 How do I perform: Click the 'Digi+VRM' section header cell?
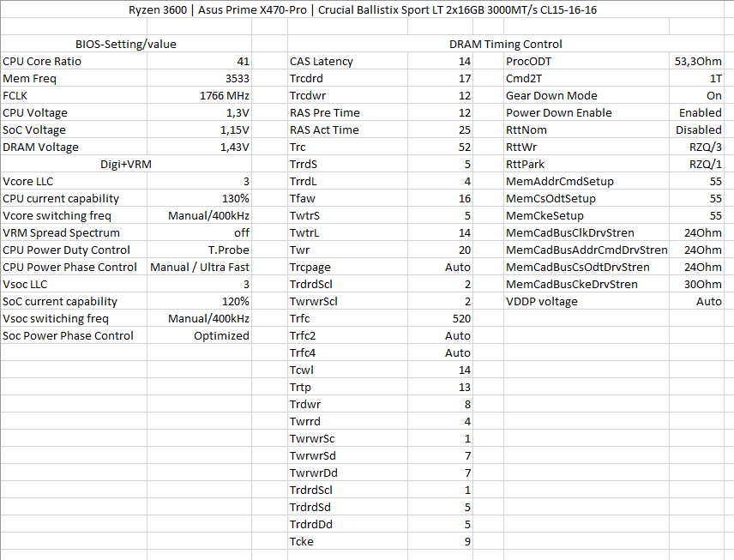click(x=126, y=164)
